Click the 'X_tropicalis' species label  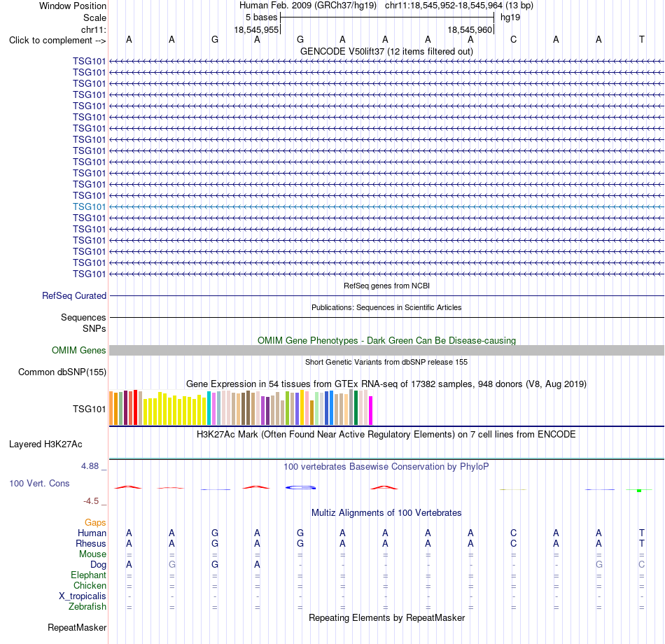click(x=83, y=596)
